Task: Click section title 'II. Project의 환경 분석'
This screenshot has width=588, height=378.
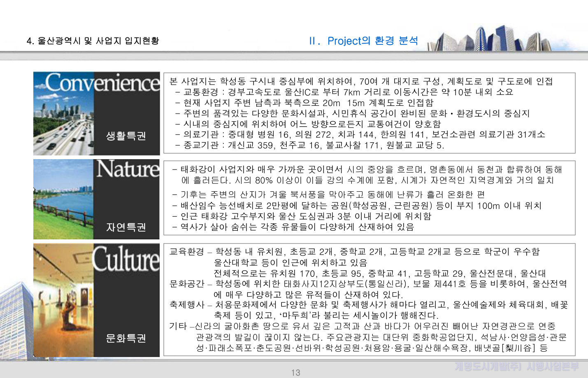Action: pyautogui.click(x=363, y=41)
